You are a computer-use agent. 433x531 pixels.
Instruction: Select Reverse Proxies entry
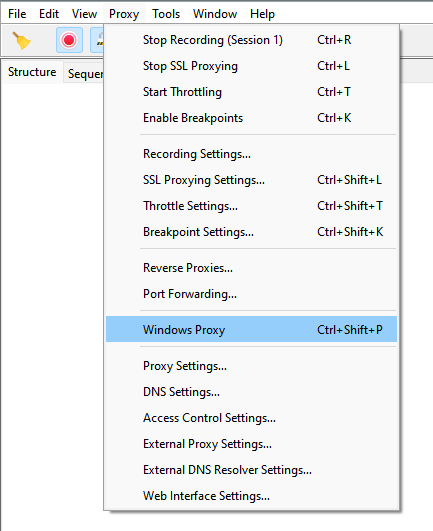[251, 268]
